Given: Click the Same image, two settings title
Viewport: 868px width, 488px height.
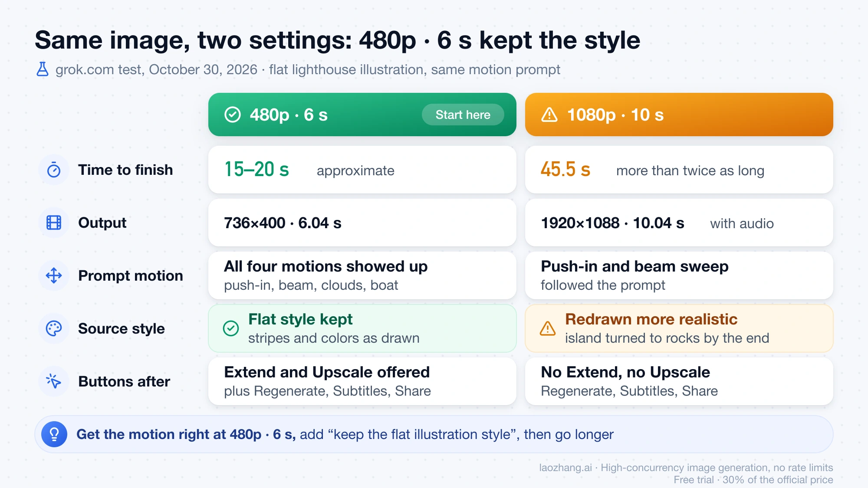Looking at the screenshot, I should [337, 40].
